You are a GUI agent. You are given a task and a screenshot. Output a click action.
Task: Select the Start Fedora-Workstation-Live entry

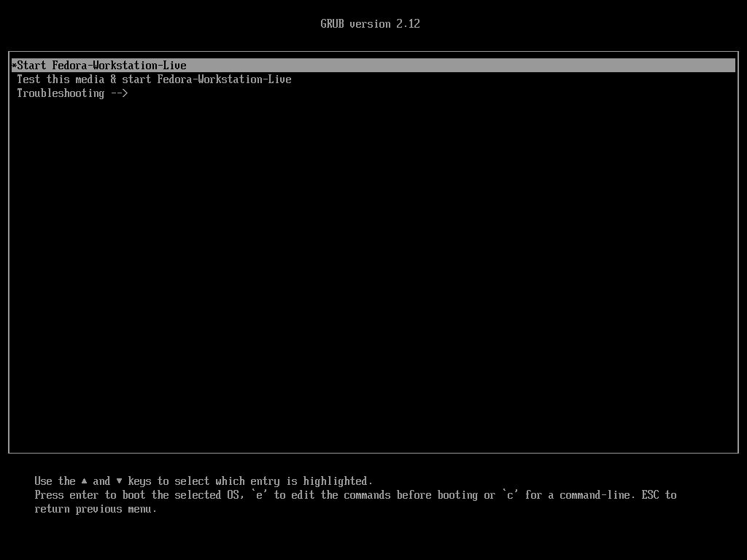tap(373, 65)
